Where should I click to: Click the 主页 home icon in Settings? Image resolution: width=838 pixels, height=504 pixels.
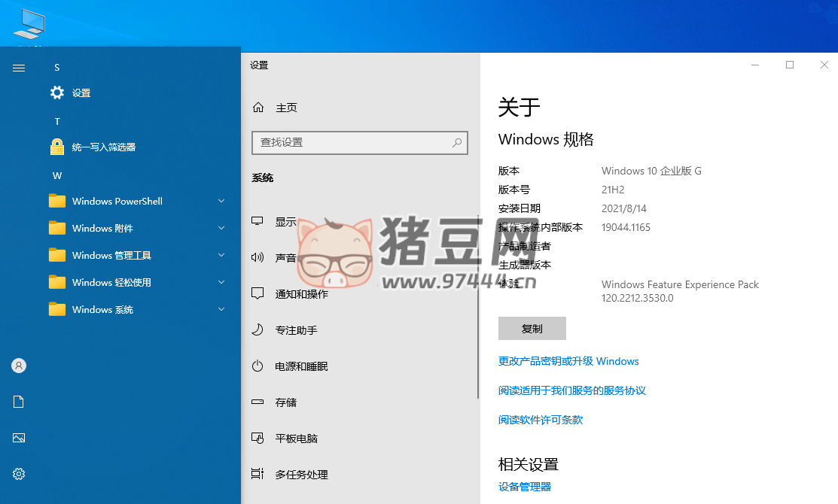click(258, 108)
